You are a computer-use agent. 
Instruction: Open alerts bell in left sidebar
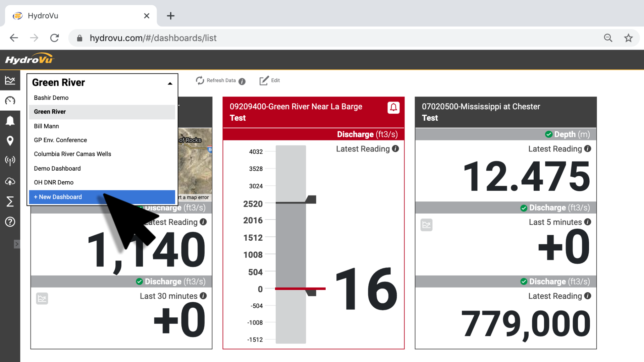pyautogui.click(x=10, y=121)
